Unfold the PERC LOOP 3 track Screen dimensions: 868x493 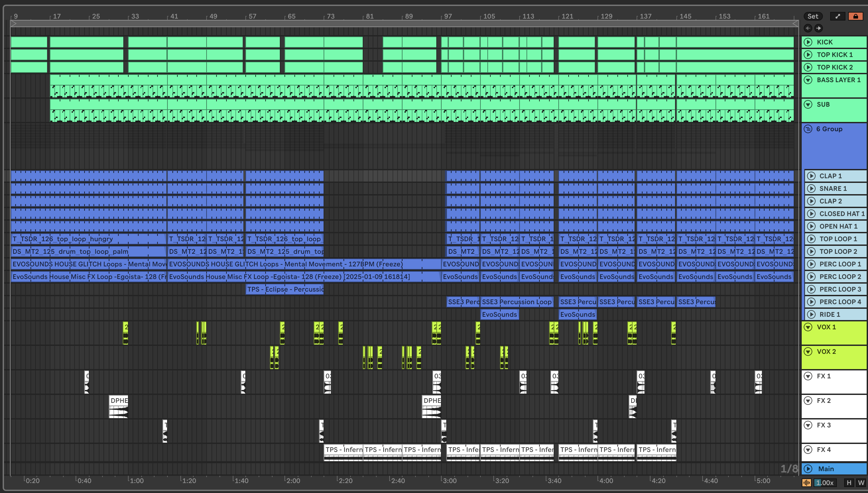coord(811,289)
